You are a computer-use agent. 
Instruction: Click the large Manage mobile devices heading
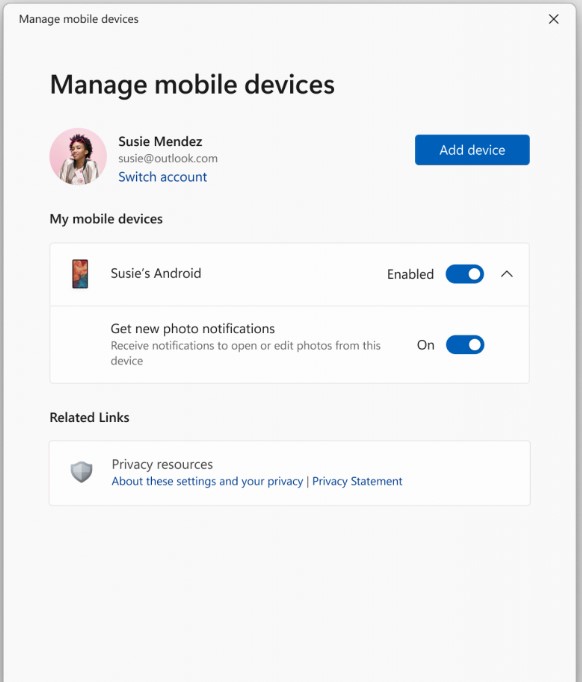point(192,84)
